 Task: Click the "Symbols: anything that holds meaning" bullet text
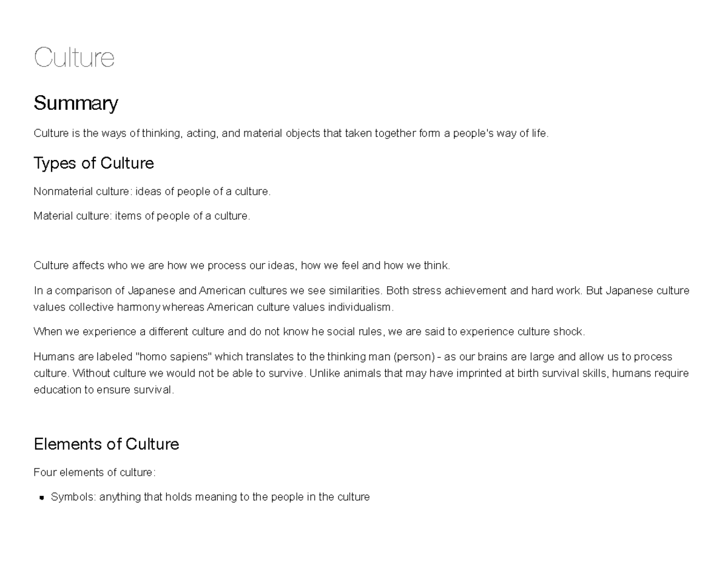[210, 497]
